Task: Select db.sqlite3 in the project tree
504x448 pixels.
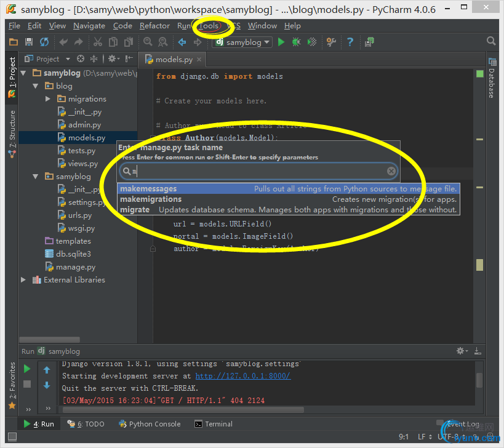Action: (x=68, y=254)
